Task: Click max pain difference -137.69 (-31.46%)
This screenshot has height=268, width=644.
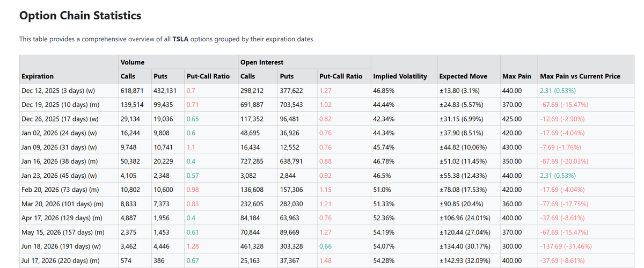Action: point(566,247)
